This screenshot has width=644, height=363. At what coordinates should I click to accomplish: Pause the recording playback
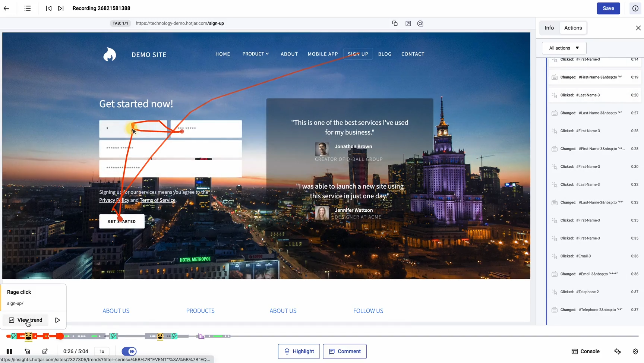[9, 351]
